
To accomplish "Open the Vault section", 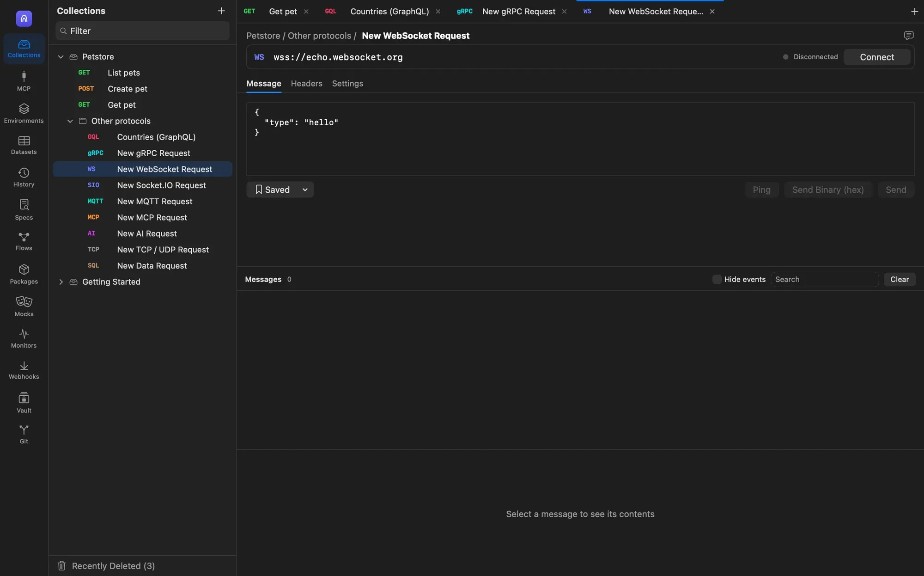I will pyautogui.click(x=24, y=403).
